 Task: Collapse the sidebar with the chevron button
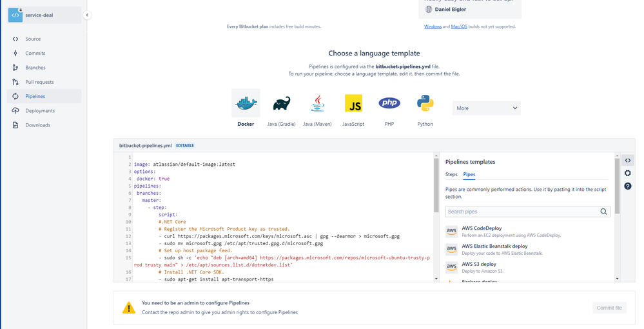click(x=86, y=15)
